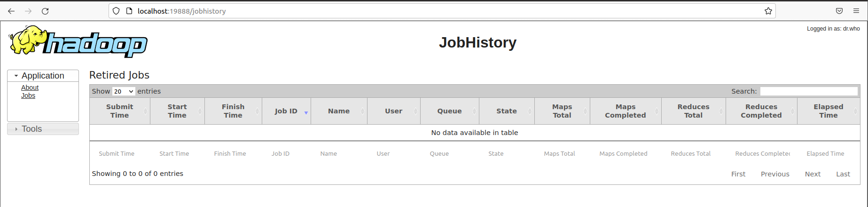868x207 pixels.
Task: Click the Reduces Completed footer filter
Action: (761, 153)
